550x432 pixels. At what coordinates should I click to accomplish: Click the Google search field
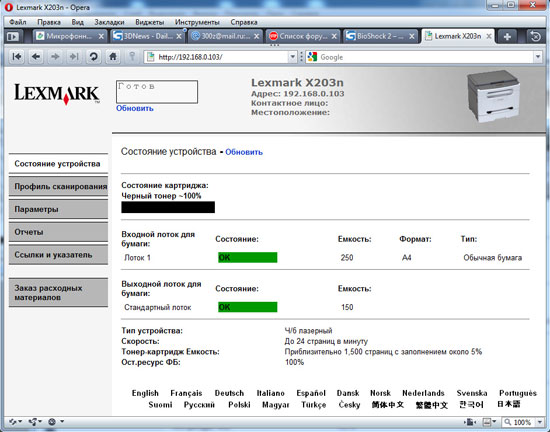(x=424, y=57)
